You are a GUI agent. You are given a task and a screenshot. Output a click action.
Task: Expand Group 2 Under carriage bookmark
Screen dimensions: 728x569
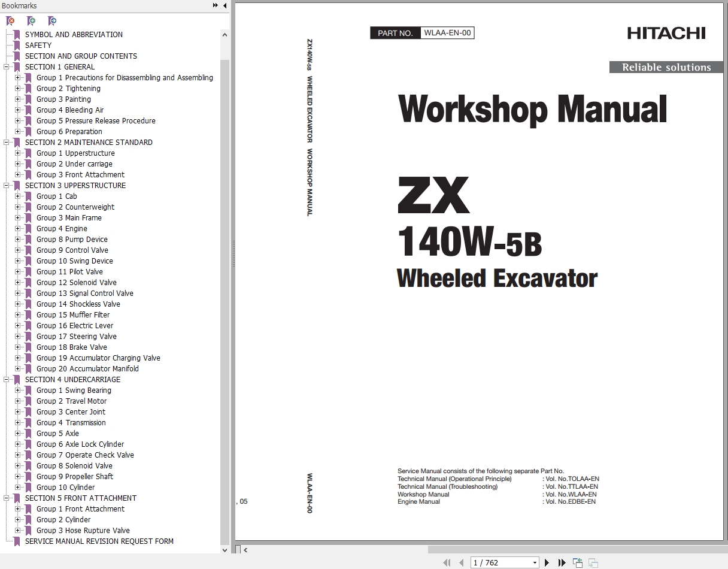(17, 164)
